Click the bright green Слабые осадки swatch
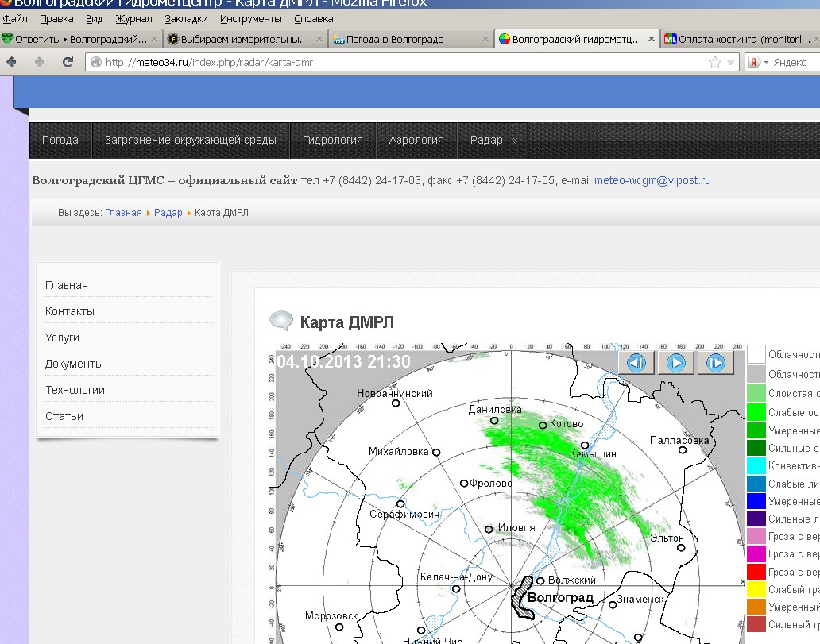This screenshot has height=644, width=820. 756,412
